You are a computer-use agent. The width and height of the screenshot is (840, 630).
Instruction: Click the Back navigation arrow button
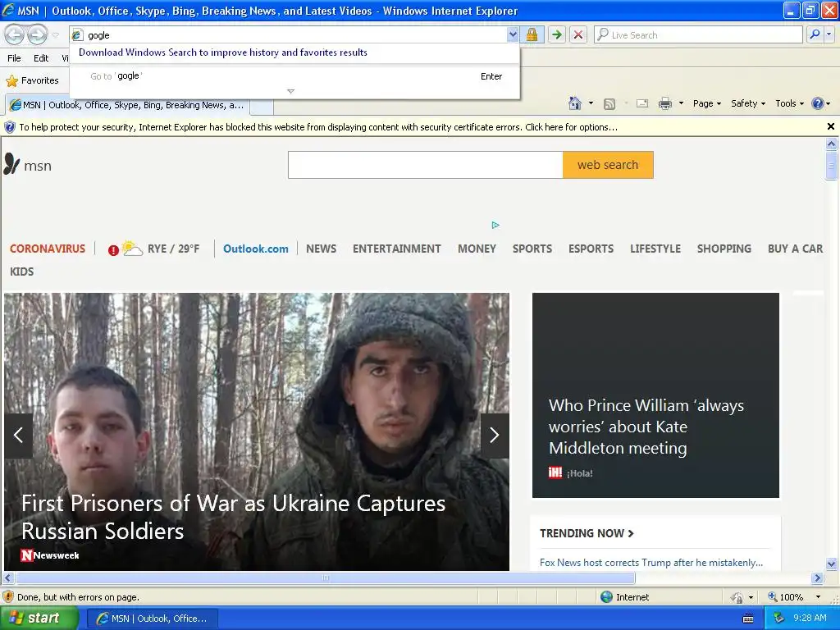[15, 34]
